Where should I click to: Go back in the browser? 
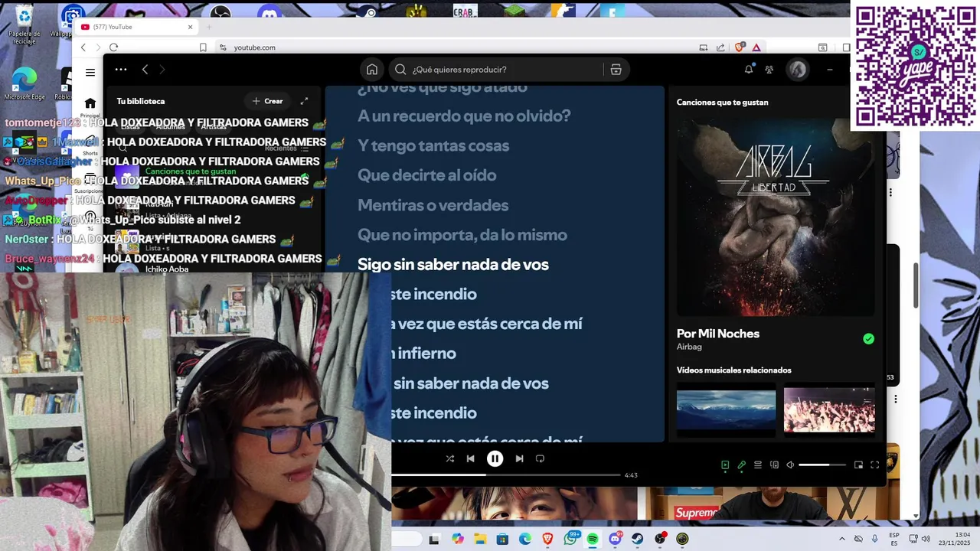(83, 47)
